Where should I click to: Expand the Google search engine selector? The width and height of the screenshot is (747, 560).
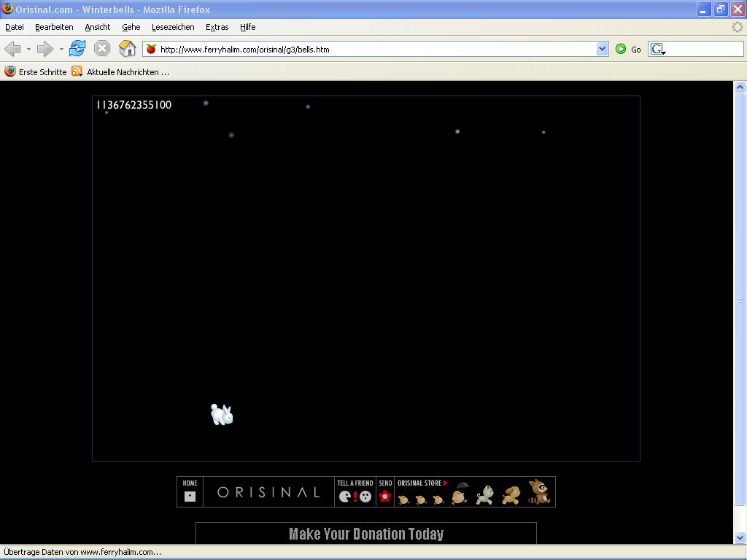pyautogui.click(x=658, y=50)
